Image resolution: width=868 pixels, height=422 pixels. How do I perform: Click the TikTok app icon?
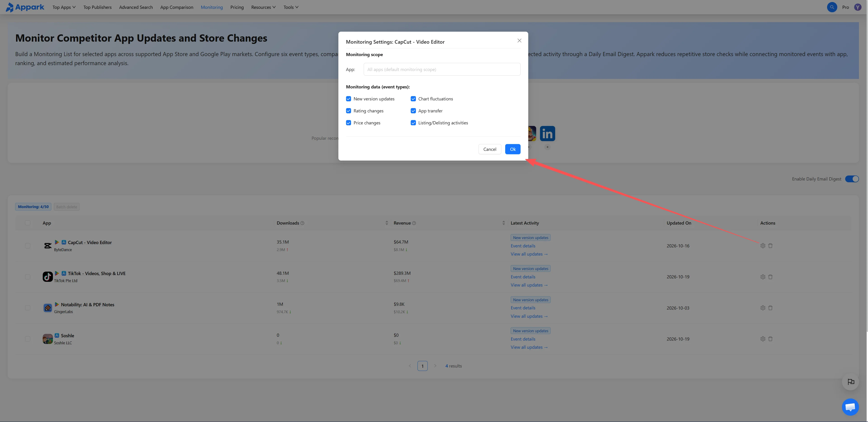pyautogui.click(x=47, y=277)
